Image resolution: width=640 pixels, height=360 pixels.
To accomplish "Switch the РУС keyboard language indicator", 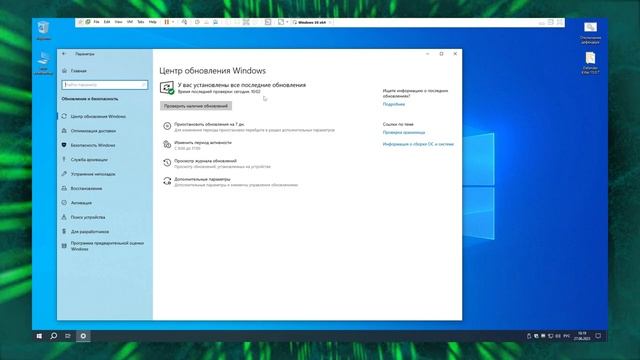I will coord(567,336).
